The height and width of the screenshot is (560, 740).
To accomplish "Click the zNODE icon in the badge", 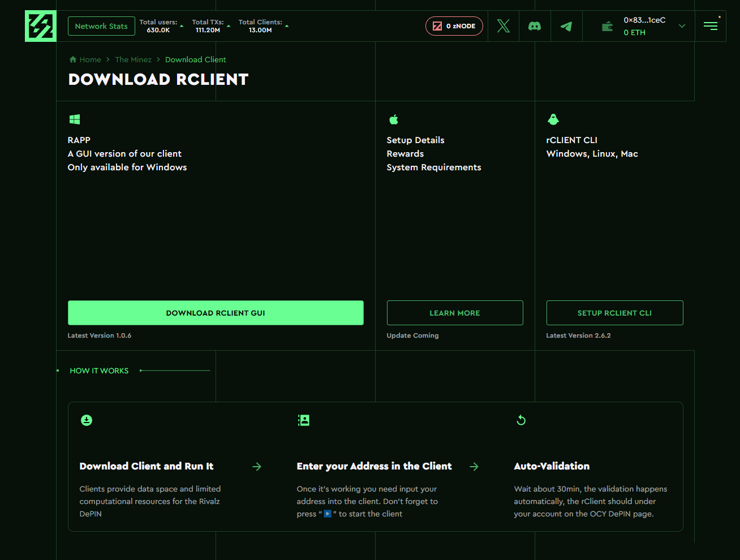I will tap(437, 26).
